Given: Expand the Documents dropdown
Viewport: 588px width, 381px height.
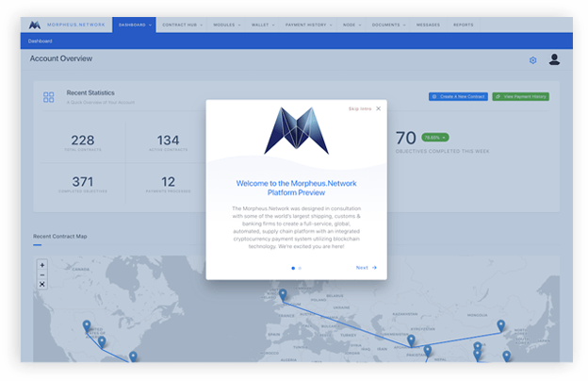Looking at the screenshot, I should click(x=388, y=25).
